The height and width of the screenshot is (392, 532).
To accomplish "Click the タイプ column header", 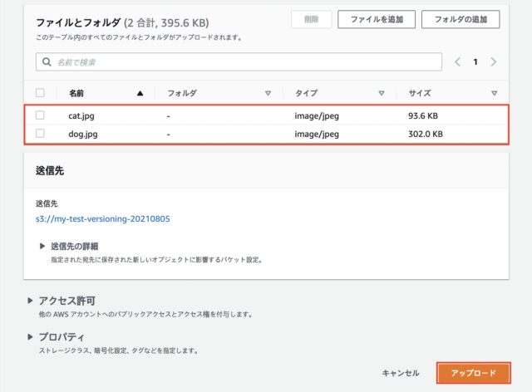I will click(x=307, y=93).
